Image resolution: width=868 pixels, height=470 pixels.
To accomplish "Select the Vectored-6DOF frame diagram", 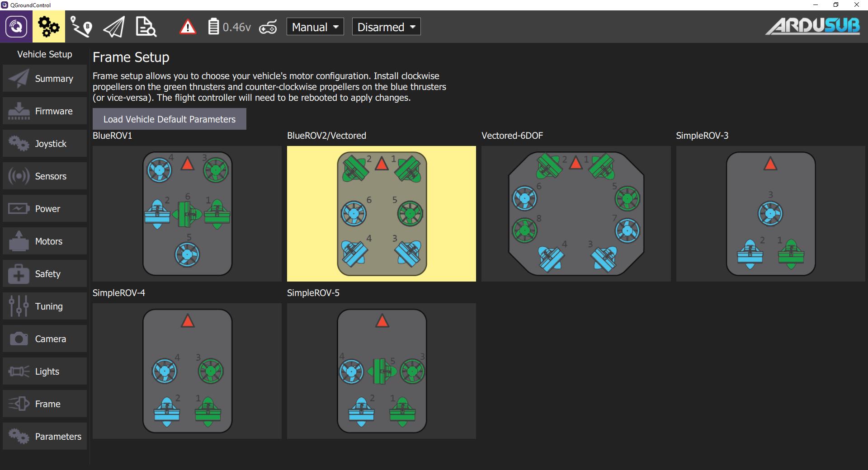I will [576, 214].
